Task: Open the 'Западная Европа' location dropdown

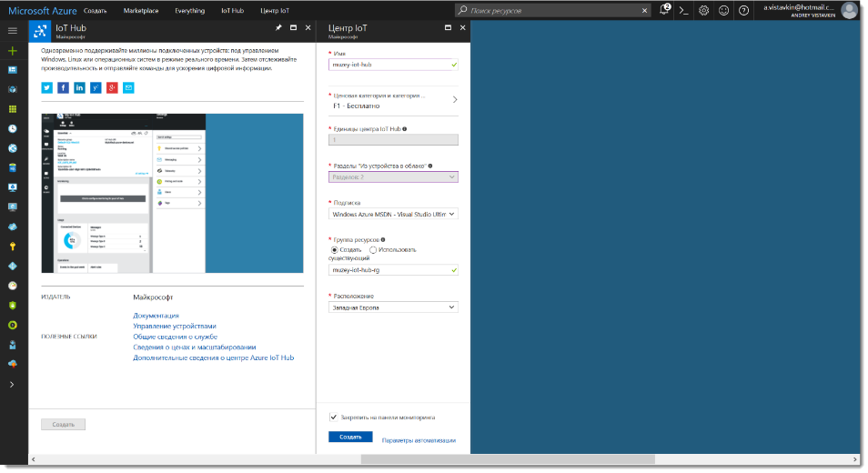Action: point(393,307)
